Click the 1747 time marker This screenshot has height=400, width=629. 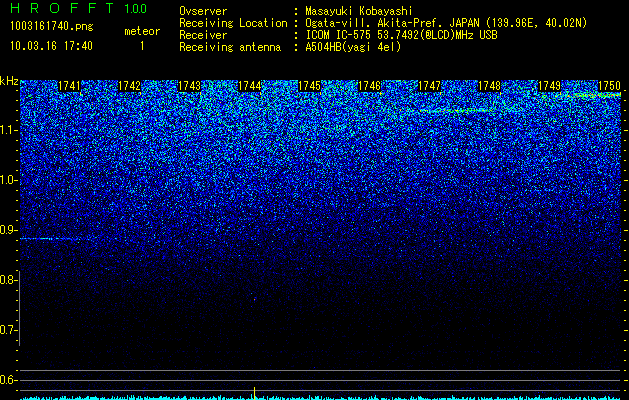430,86
